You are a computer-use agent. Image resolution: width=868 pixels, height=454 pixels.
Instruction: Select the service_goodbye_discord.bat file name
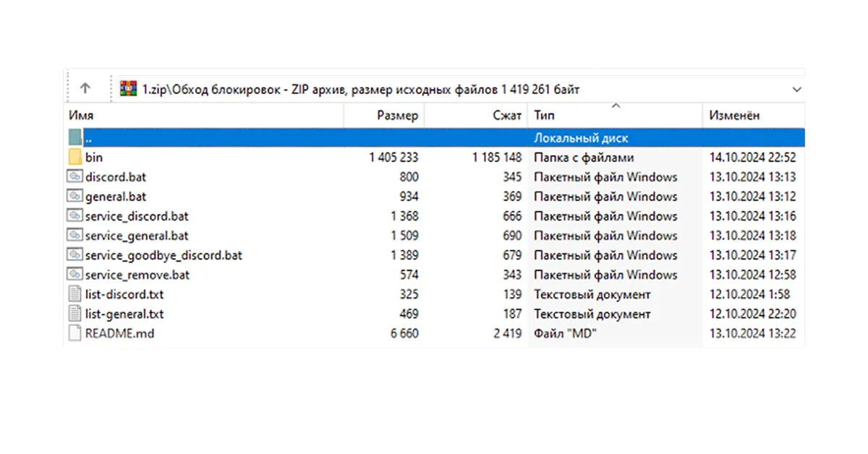click(163, 254)
